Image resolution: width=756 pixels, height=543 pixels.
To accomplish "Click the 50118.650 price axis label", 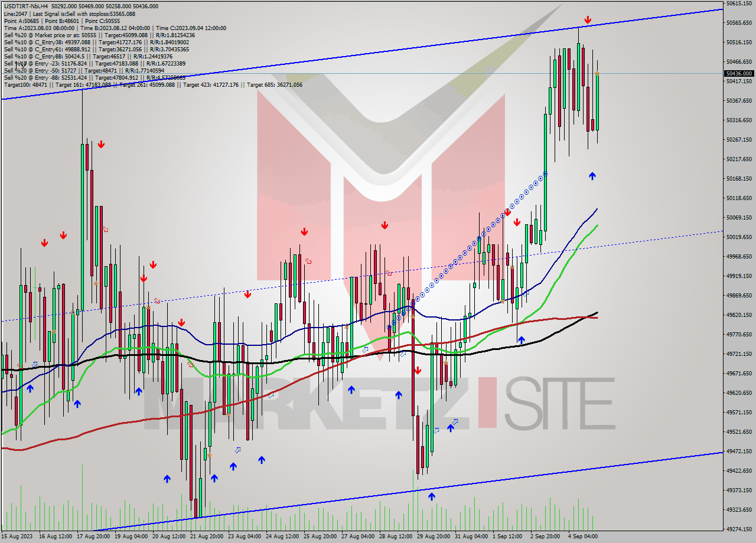I will coord(739,198).
